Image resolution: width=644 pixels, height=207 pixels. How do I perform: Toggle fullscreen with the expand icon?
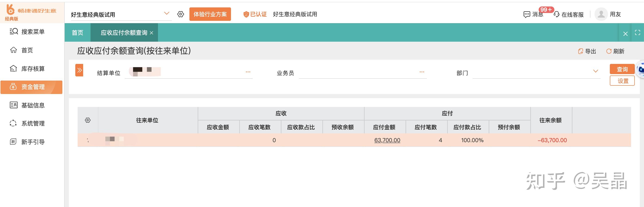(x=638, y=33)
